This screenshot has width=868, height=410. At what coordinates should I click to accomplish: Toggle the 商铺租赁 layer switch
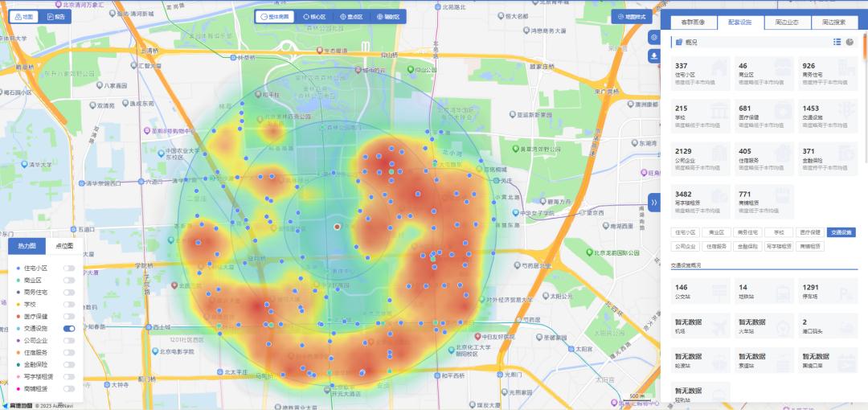click(x=68, y=389)
